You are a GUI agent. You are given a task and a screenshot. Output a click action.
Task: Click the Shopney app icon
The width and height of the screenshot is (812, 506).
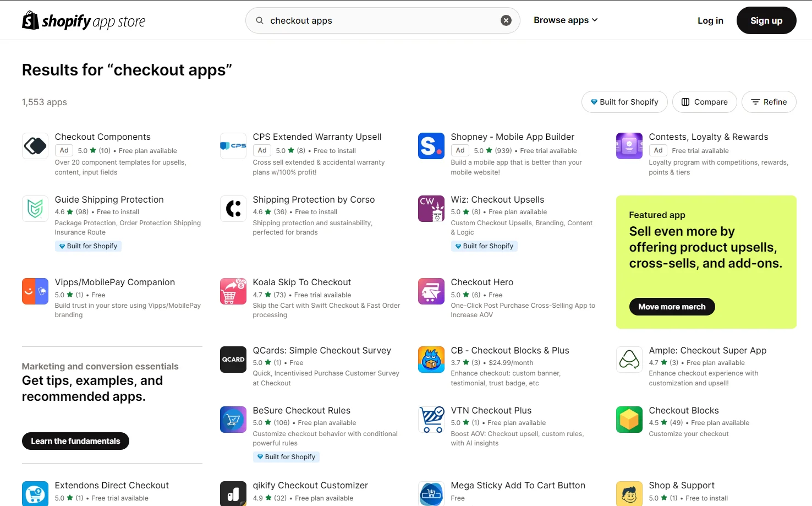pyautogui.click(x=431, y=146)
